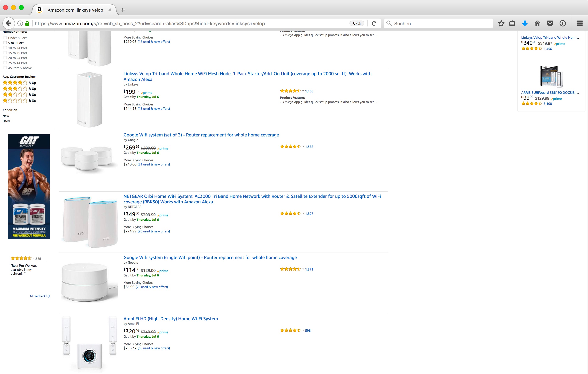
Task: Open site information icon in address bar
Action: click(20, 23)
